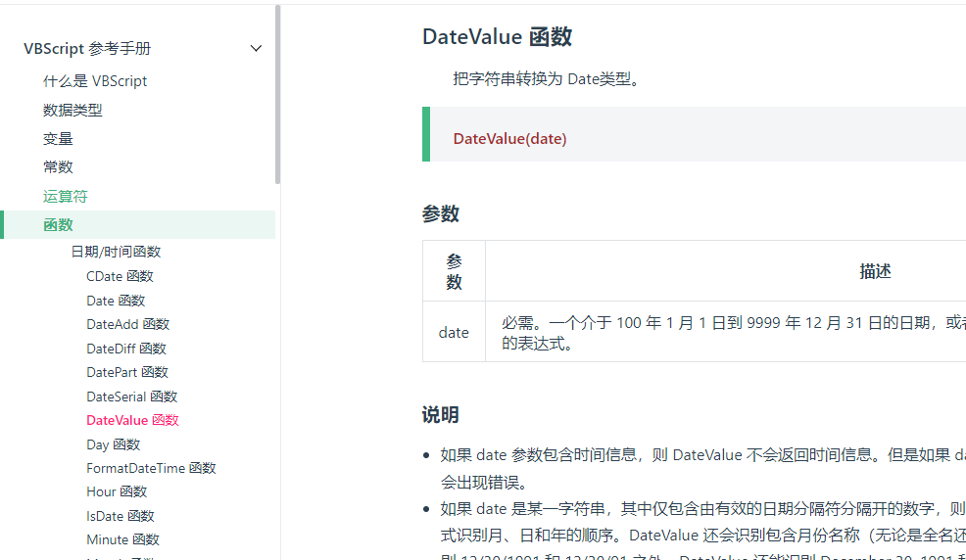The height and width of the screenshot is (560, 966).
Task: Click the 参数 column header in table
Action: tap(454, 271)
